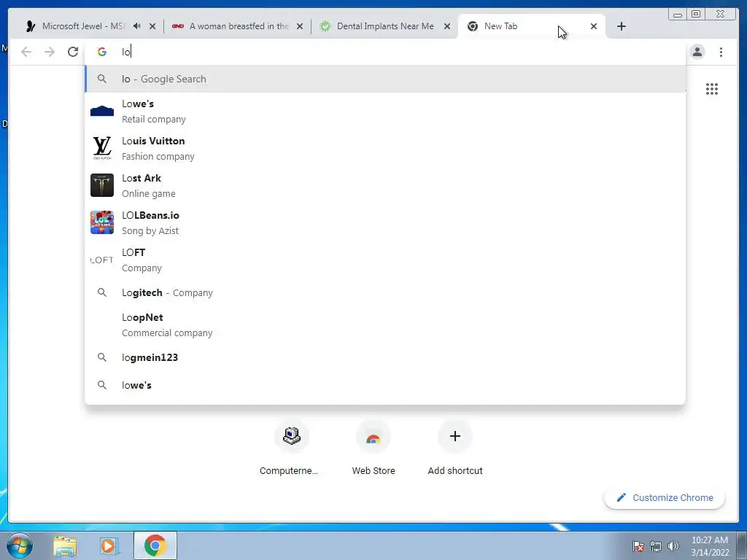Choose Logitech - Company suggestion
Viewport: 747px width, 560px height.
tap(385, 292)
